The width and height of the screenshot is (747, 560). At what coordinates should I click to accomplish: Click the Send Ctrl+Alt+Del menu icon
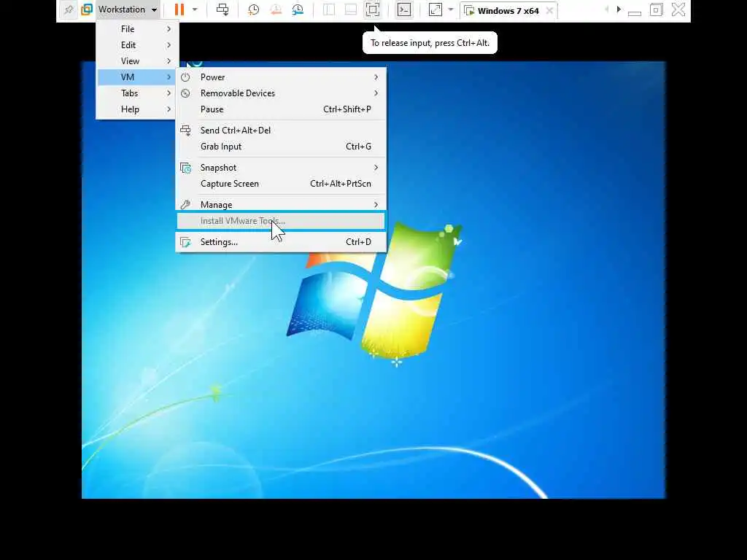(x=185, y=131)
